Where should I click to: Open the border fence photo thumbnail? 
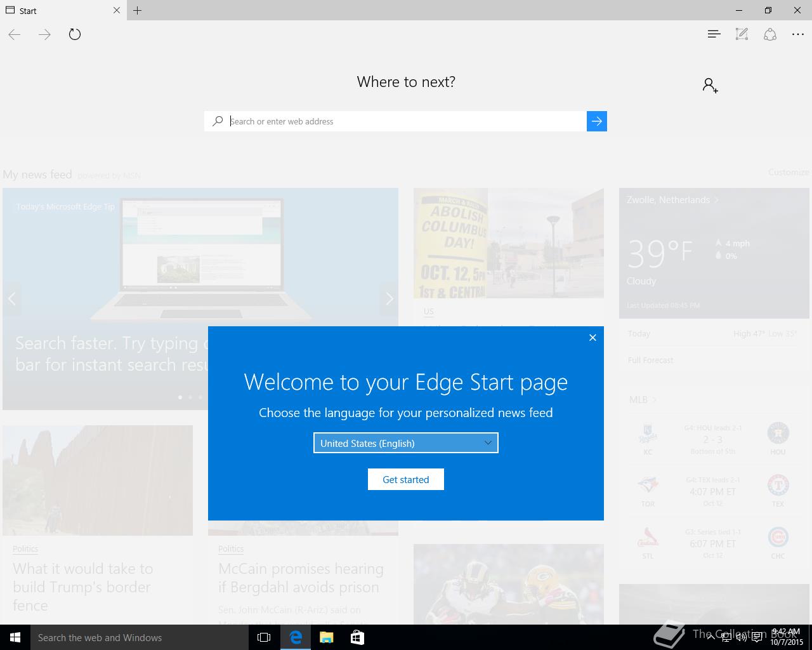click(98, 481)
